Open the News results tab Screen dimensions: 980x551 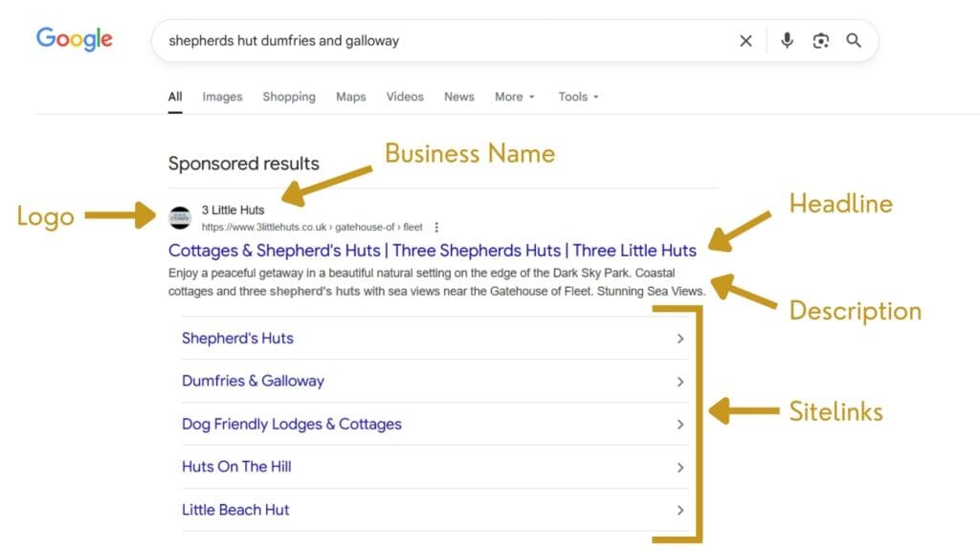(458, 97)
